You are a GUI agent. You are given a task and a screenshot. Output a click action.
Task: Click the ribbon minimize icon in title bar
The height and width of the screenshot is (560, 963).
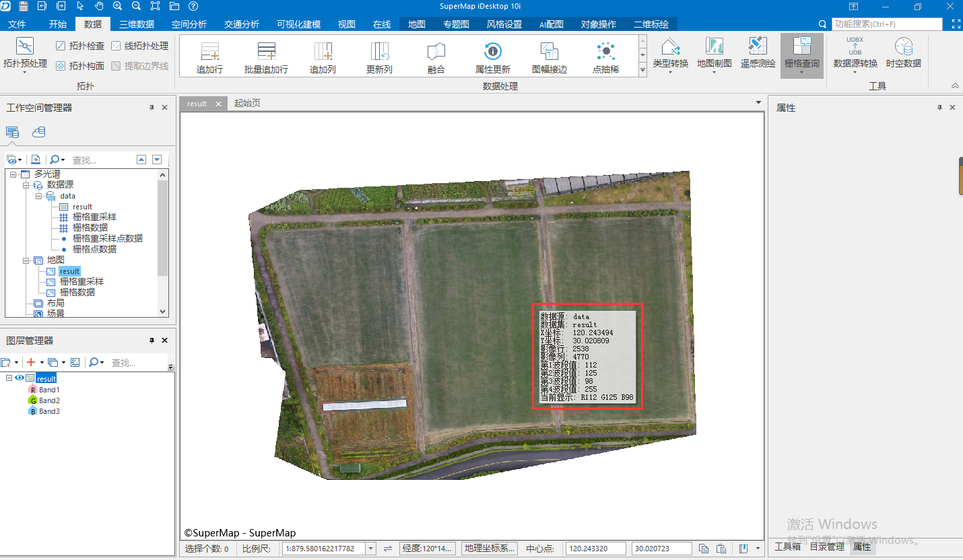click(x=853, y=7)
